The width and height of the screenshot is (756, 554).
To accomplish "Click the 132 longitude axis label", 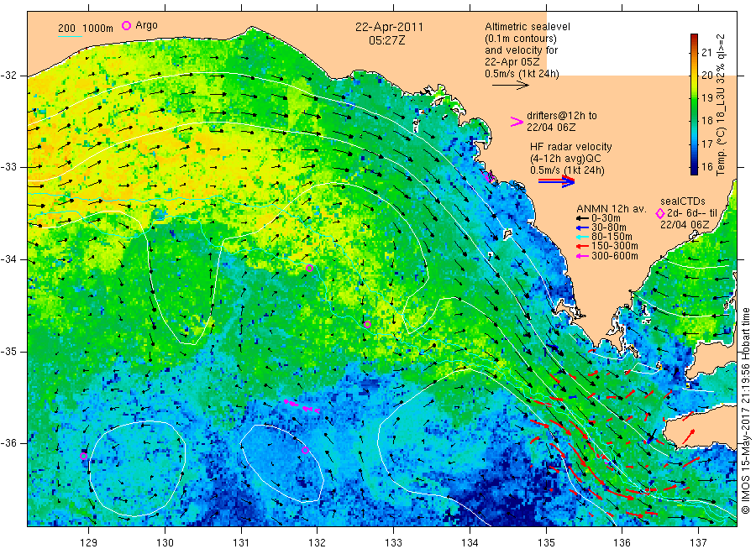I will (318, 543).
